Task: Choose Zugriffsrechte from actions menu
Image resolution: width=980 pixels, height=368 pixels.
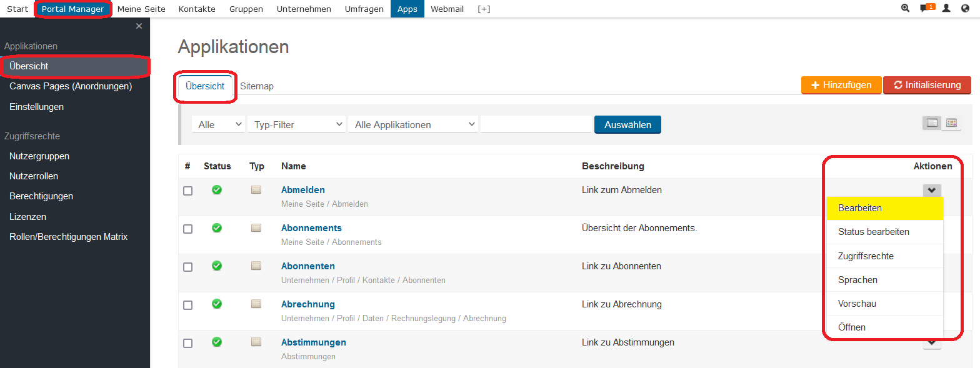Action: click(884, 256)
